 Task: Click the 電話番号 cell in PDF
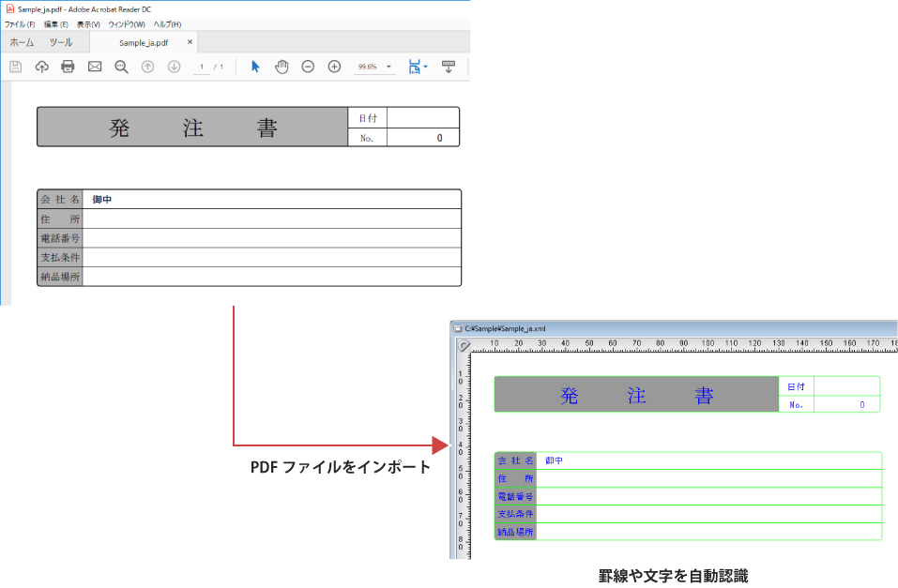pyautogui.click(x=60, y=238)
